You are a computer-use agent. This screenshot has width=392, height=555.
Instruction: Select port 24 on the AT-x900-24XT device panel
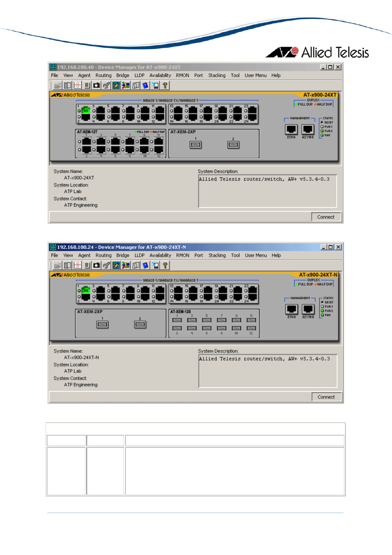(252, 117)
